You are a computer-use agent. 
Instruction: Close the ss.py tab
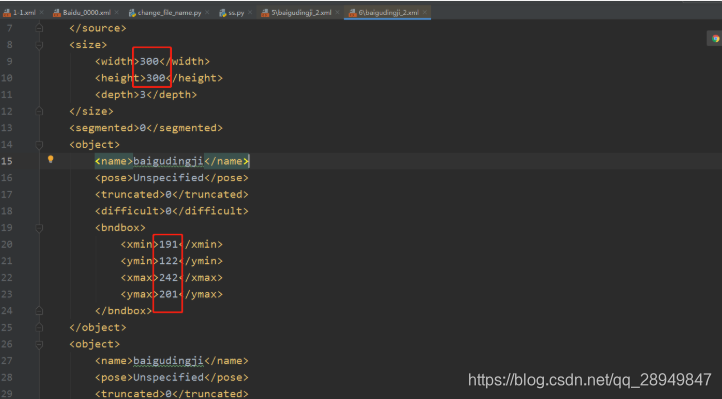tap(250, 12)
